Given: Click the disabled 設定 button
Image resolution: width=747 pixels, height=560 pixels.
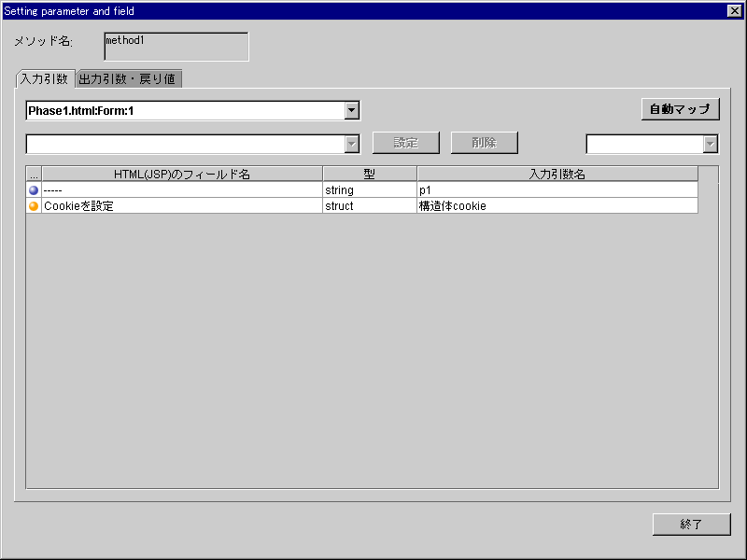Looking at the screenshot, I should tap(406, 142).
